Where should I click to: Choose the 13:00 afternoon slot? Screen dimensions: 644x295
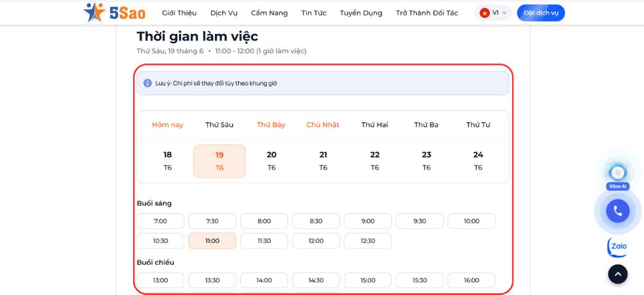pos(161,280)
